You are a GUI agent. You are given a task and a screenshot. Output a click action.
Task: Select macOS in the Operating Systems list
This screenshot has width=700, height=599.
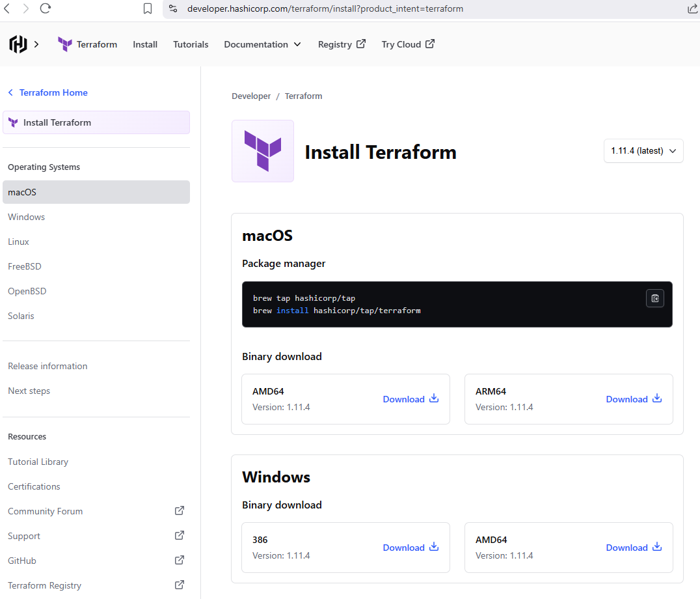point(96,192)
